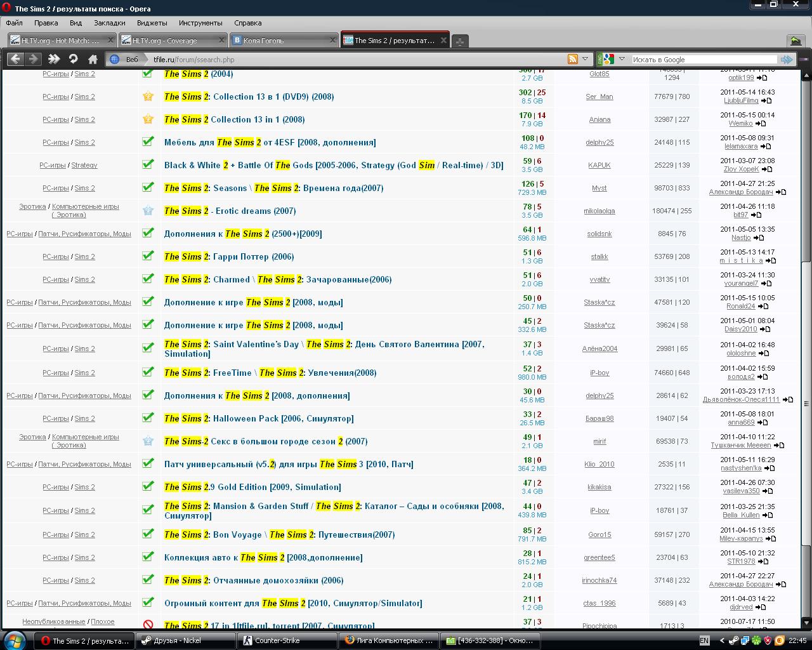Click star icon beside Collection 13 in 1 (2008)

pos(148,119)
